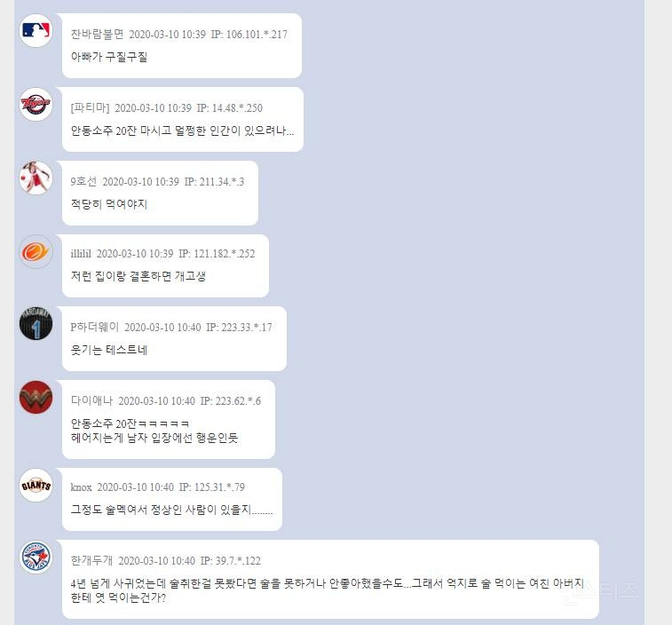Open user P하더웨이's profile
672x625 pixels.
pos(95,328)
